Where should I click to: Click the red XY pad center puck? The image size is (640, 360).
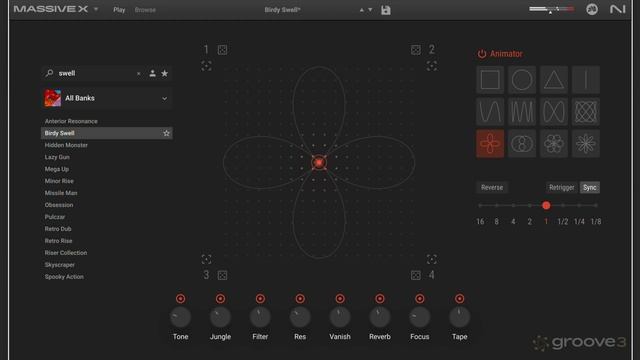coord(319,162)
